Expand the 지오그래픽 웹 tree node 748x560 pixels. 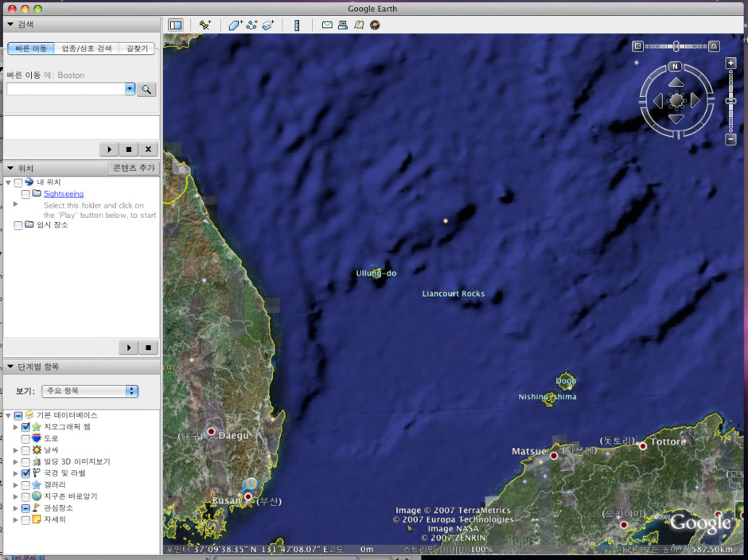[16, 427]
